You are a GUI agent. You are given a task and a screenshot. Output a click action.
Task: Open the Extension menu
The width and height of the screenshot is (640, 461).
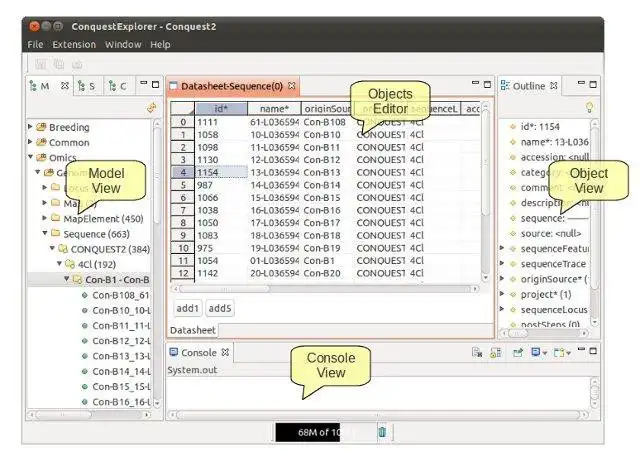(x=74, y=45)
